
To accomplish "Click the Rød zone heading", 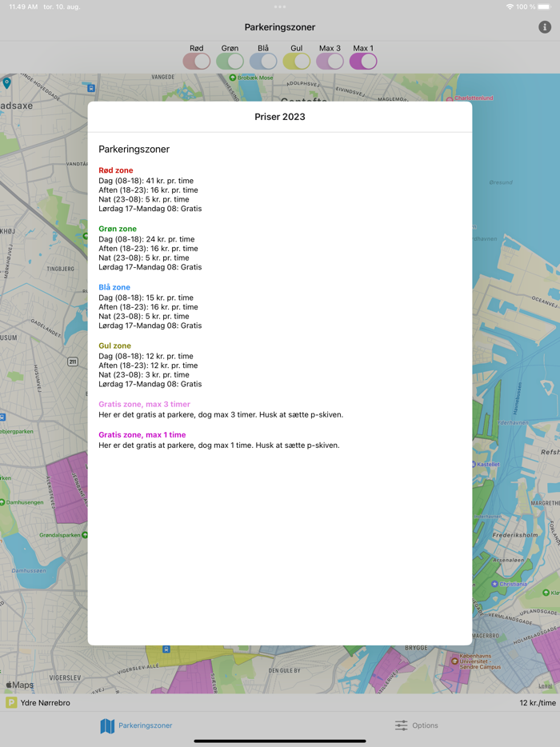I will click(x=116, y=170).
